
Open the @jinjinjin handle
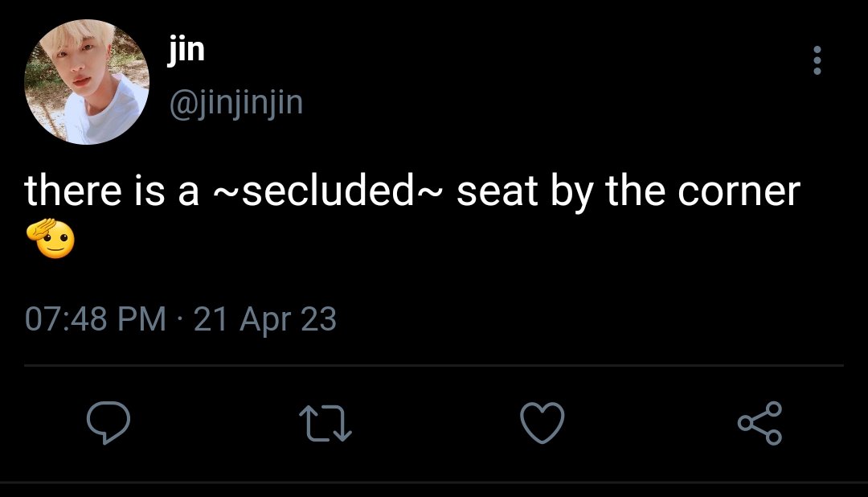click(x=235, y=102)
